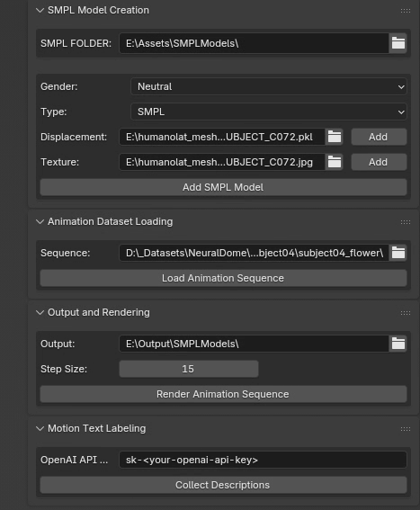This screenshot has height=510, width=420.
Task: Click the Add SMPL Model button
Action: tap(223, 187)
